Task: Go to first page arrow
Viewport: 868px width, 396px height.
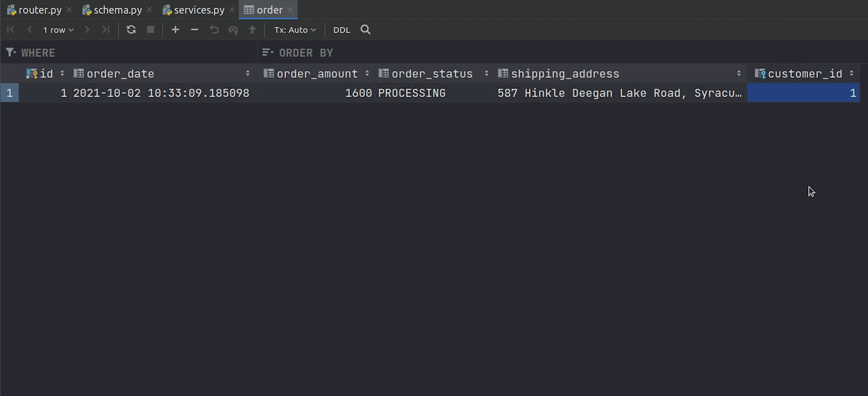Action: click(x=11, y=30)
